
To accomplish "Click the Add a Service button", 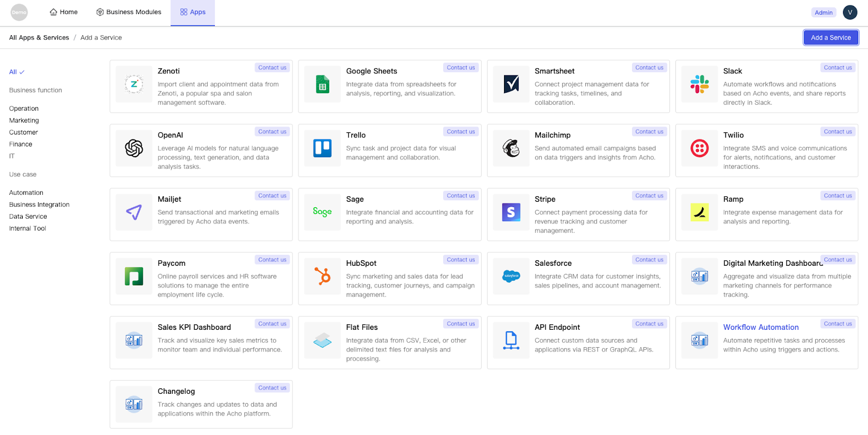I will pyautogui.click(x=831, y=37).
